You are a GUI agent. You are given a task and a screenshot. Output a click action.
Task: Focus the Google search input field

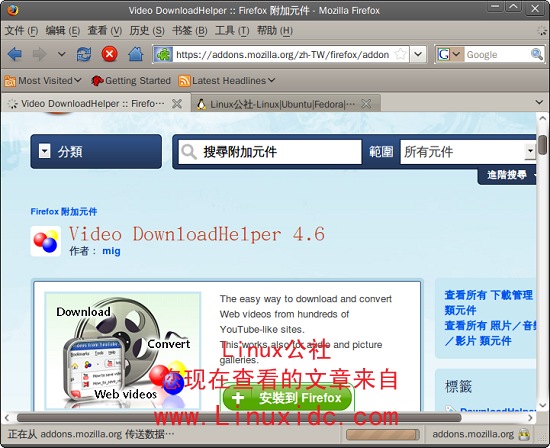(497, 54)
